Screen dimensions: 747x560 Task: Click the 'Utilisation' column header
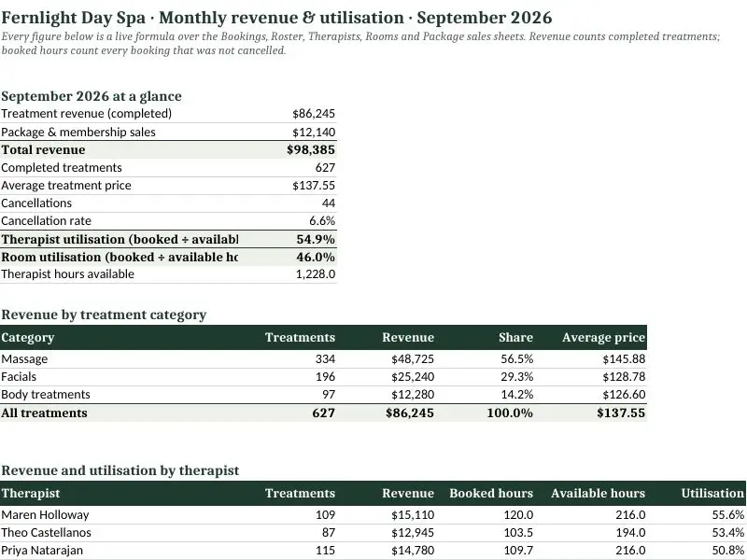pos(712,493)
